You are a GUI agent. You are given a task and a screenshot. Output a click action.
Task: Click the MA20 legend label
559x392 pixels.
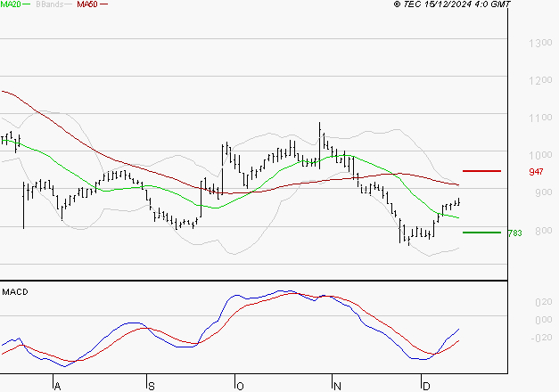pyautogui.click(x=10, y=4)
